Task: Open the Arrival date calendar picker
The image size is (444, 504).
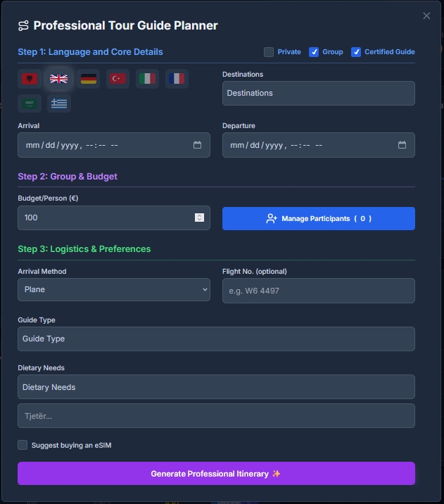Action: 197,145
